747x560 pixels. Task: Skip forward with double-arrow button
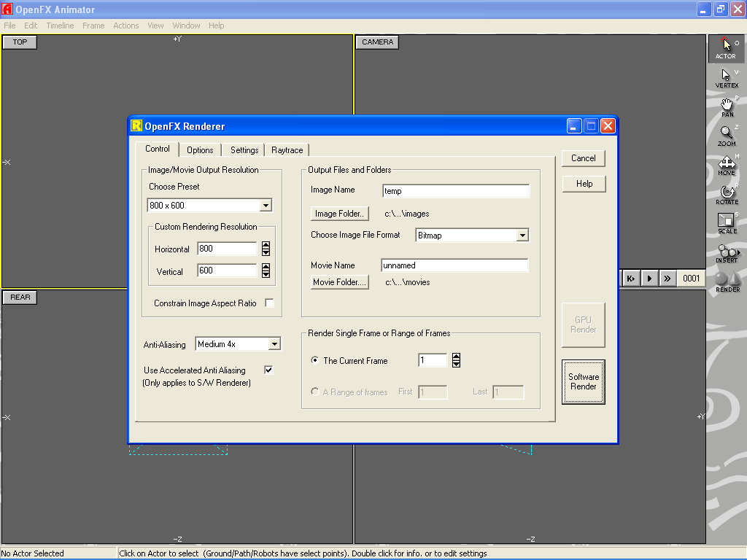[667, 279]
